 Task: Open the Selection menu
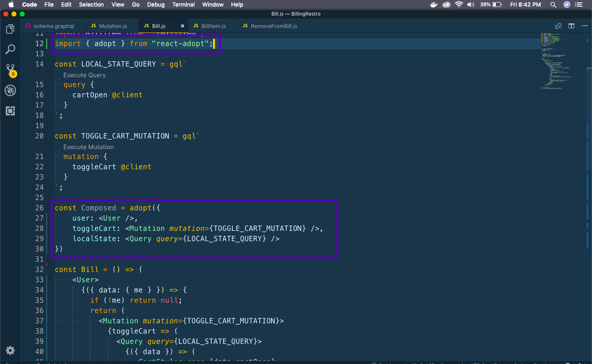[91, 5]
